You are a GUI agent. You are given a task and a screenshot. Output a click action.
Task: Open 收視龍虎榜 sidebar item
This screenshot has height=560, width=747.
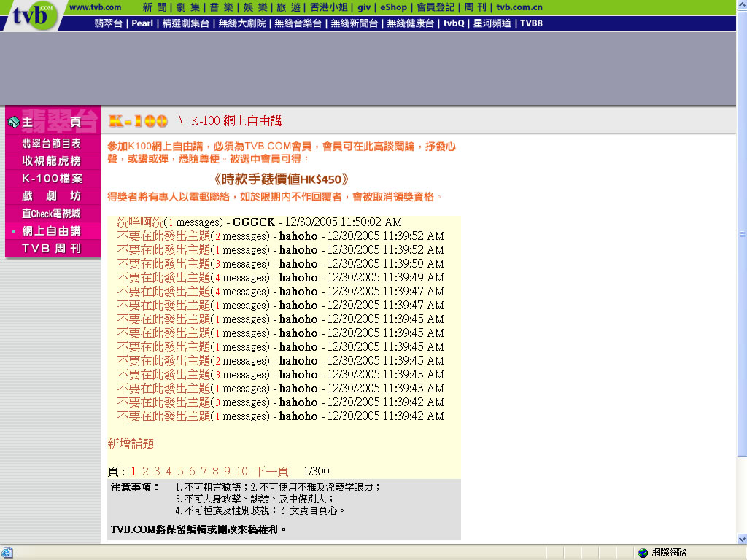pos(53,161)
